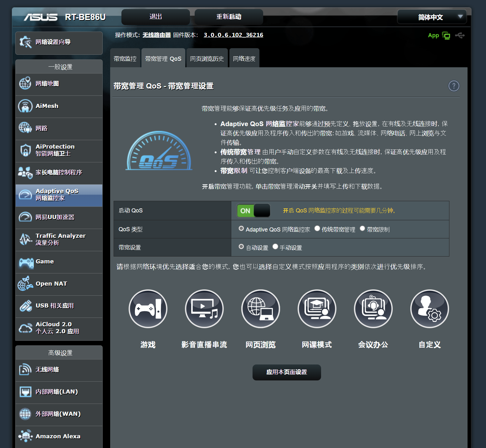The height and width of the screenshot is (448, 486).
Task: Select 自动设置 bandwidth radio button
Action: tap(241, 247)
